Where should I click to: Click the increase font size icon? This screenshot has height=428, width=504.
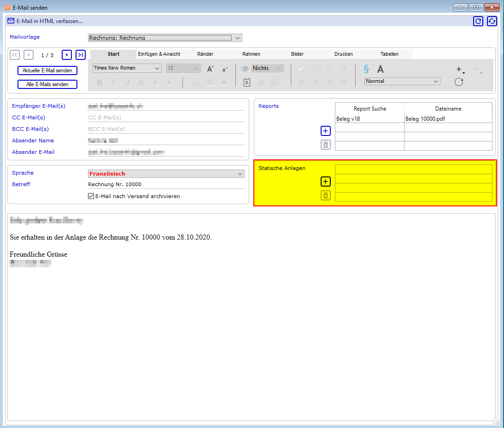tap(210, 69)
